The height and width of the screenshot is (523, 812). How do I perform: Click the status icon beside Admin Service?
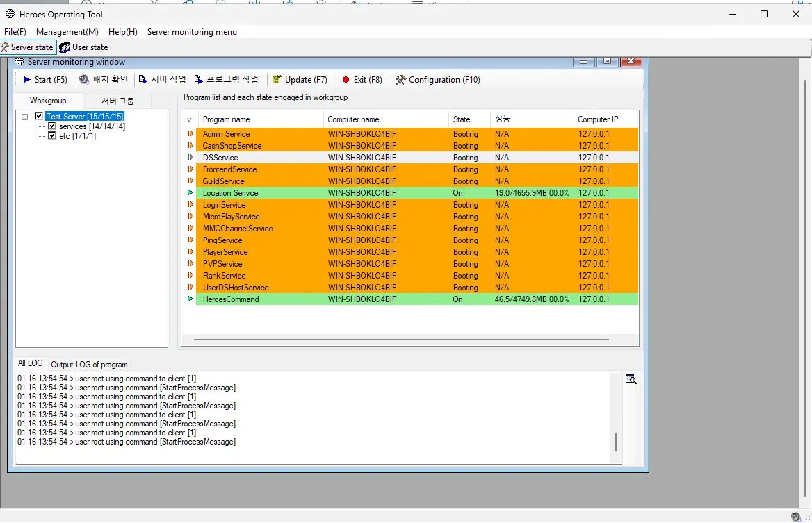[x=190, y=133]
